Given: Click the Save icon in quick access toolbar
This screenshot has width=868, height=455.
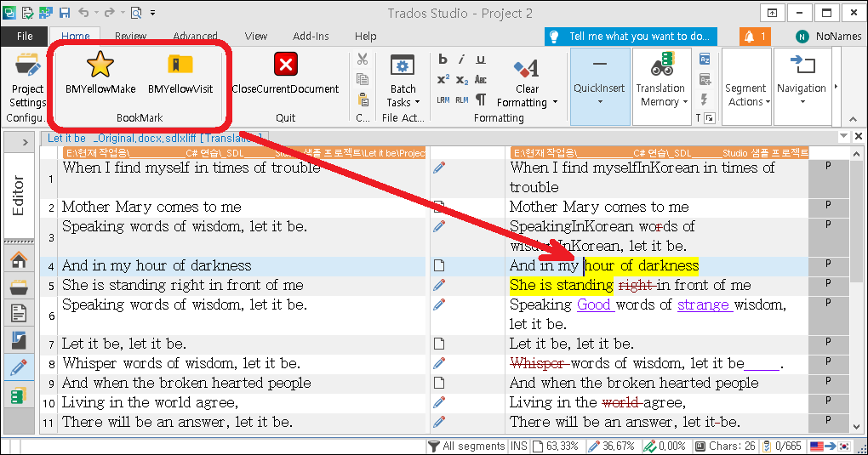Looking at the screenshot, I should (x=64, y=12).
